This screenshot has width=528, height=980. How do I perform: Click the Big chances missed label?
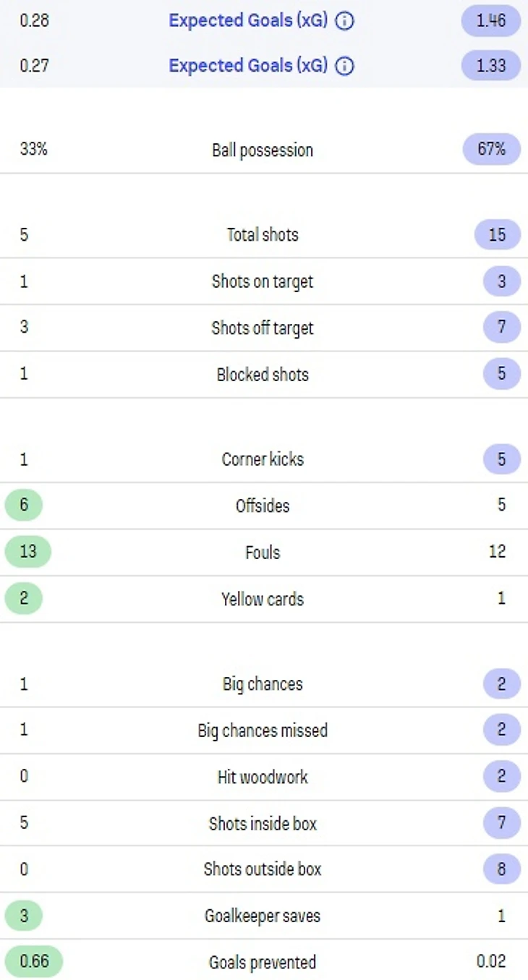[x=263, y=730]
